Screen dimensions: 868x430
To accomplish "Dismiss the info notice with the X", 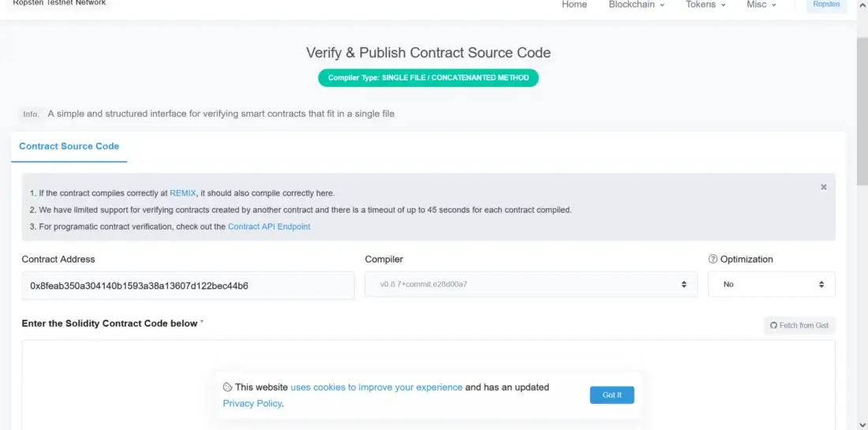I will [823, 188].
